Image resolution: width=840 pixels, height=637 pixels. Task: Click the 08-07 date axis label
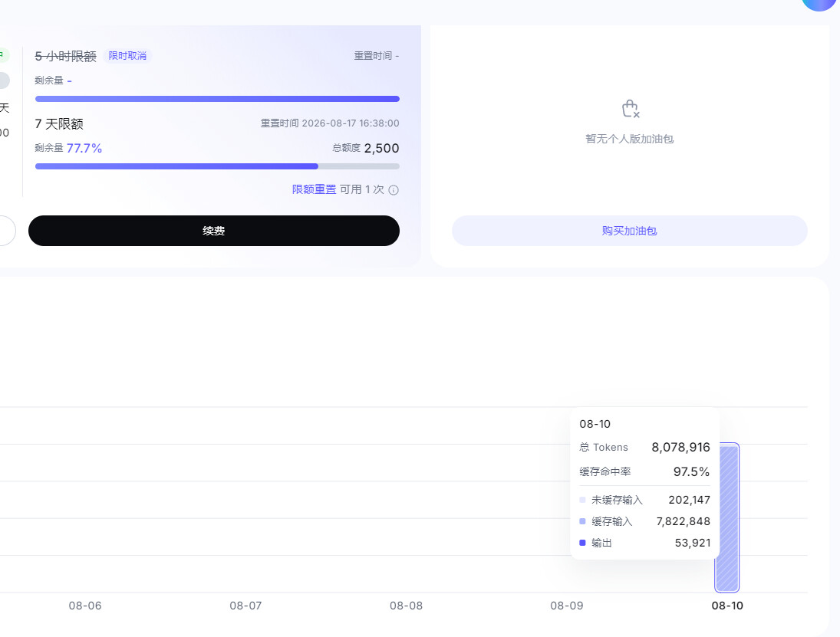click(245, 606)
